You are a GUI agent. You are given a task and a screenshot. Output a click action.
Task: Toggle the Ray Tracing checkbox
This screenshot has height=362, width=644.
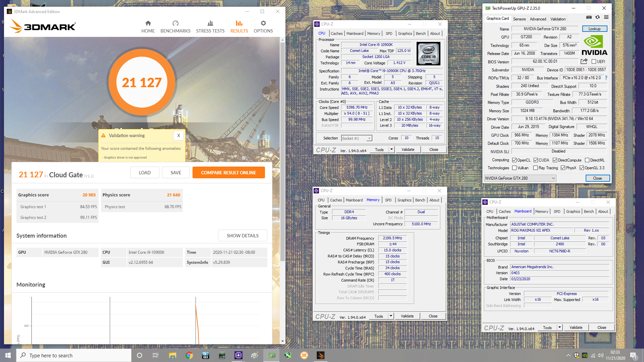535,168
